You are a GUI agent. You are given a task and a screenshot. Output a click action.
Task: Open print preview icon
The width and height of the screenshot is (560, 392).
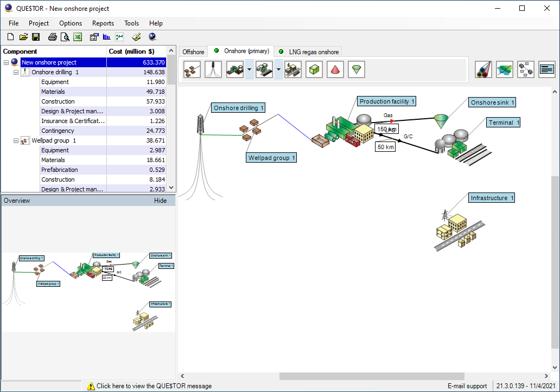pyautogui.click(x=65, y=37)
